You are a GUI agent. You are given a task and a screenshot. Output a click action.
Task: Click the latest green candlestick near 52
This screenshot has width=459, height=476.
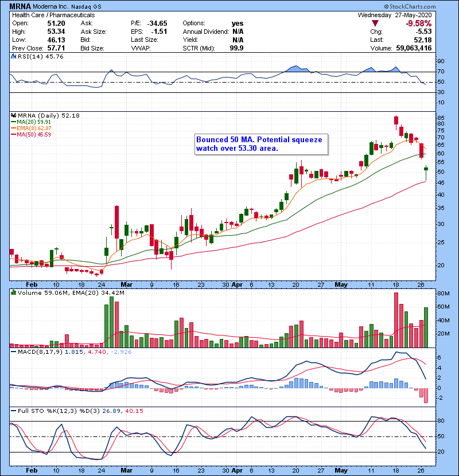click(426, 169)
